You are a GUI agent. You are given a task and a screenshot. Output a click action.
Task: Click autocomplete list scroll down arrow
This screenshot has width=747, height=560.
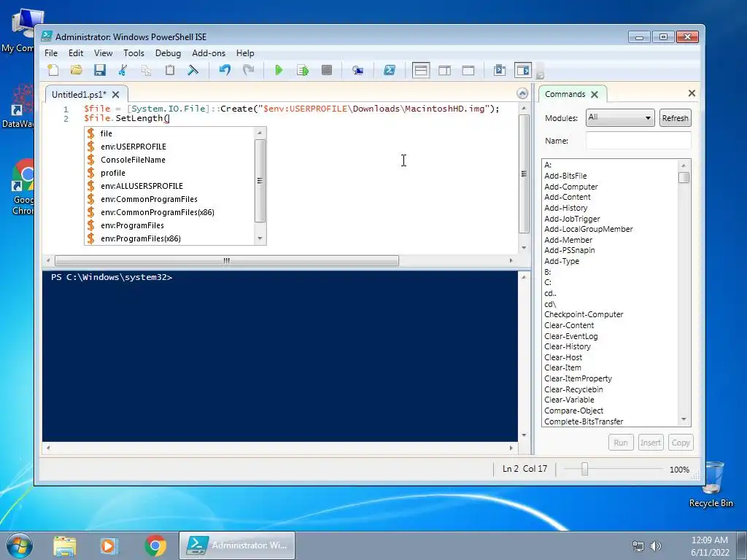click(x=260, y=238)
